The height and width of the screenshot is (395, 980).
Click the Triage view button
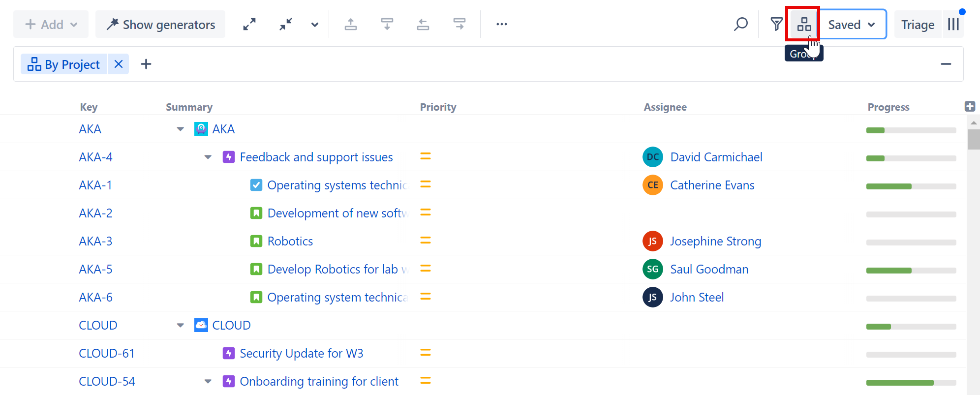coord(918,24)
